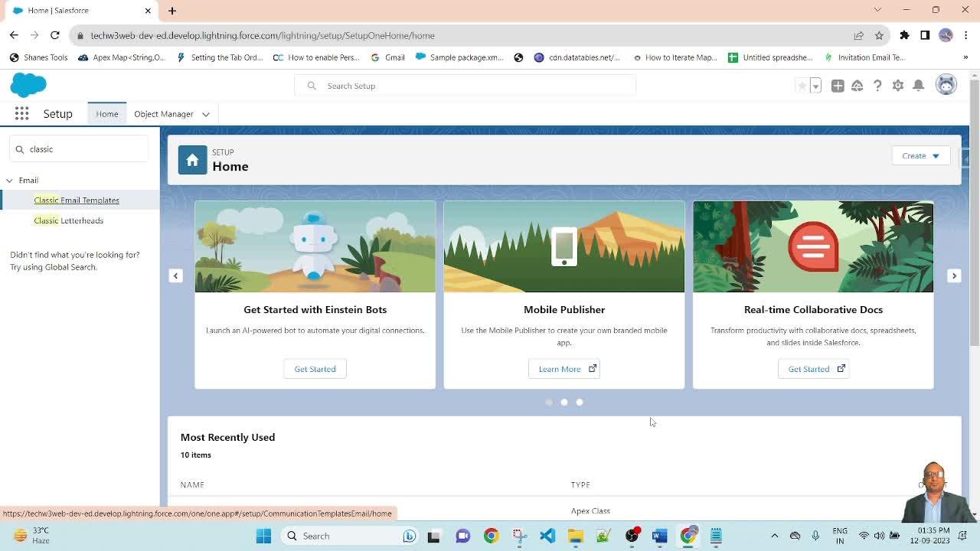Select the first carousel page dot
This screenshot has height=551, width=980.
[549, 402]
